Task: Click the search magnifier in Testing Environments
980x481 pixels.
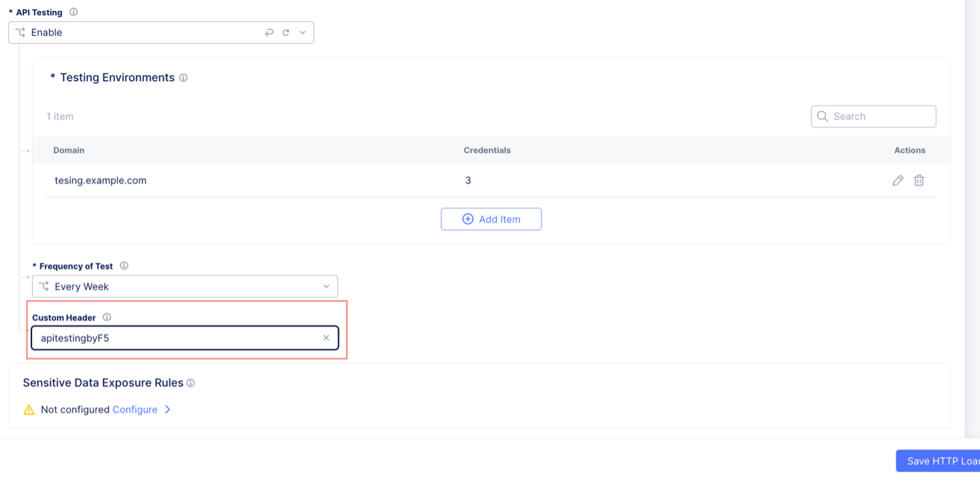Action: 822,116
